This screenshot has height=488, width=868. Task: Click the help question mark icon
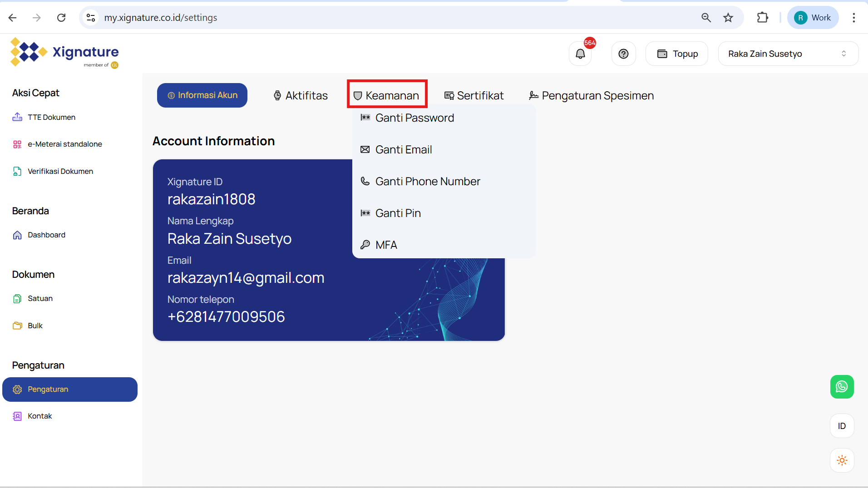[x=623, y=54]
